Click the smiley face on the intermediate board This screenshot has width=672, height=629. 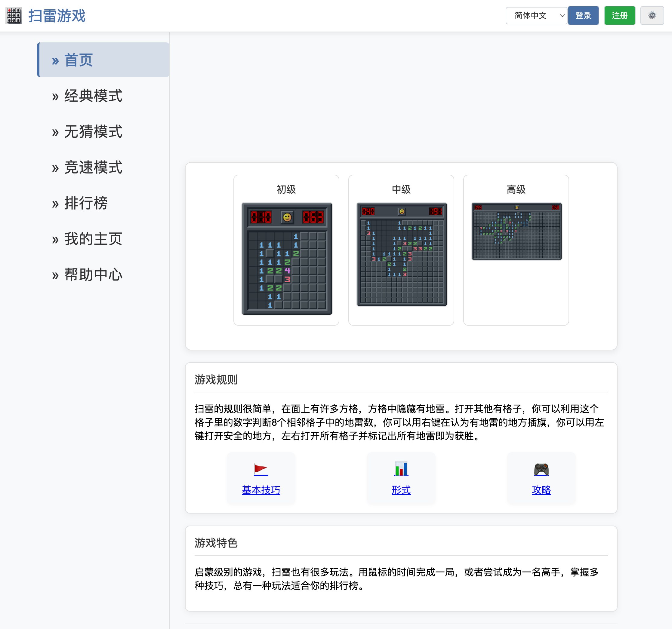tap(402, 211)
